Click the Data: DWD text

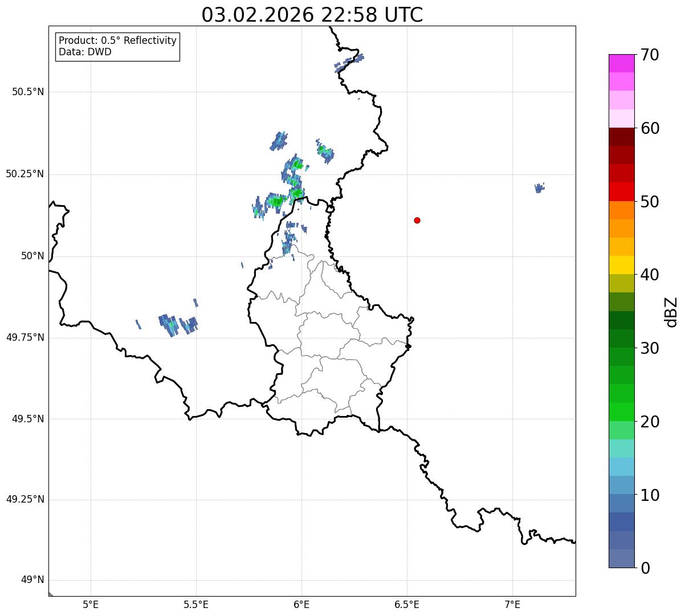[85, 52]
